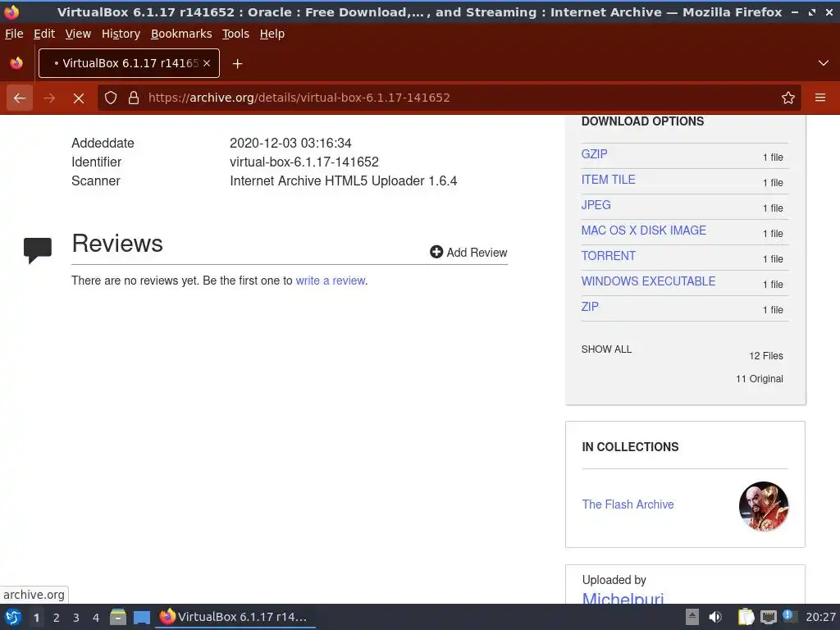The width and height of the screenshot is (840, 630).
Task: Click 'Internet Archive HTML5 Uploader 1.6.4' text
Action: click(344, 180)
